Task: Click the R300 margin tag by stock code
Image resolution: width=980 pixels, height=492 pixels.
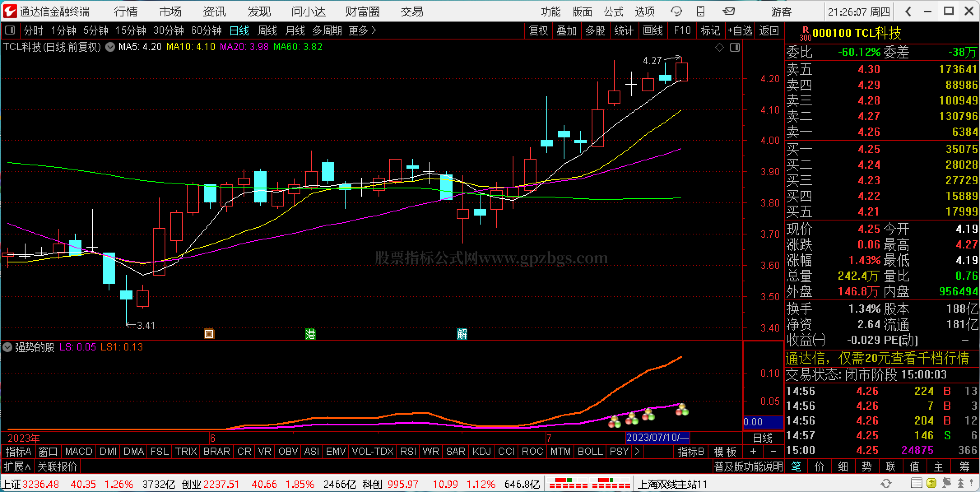Action: [x=805, y=33]
